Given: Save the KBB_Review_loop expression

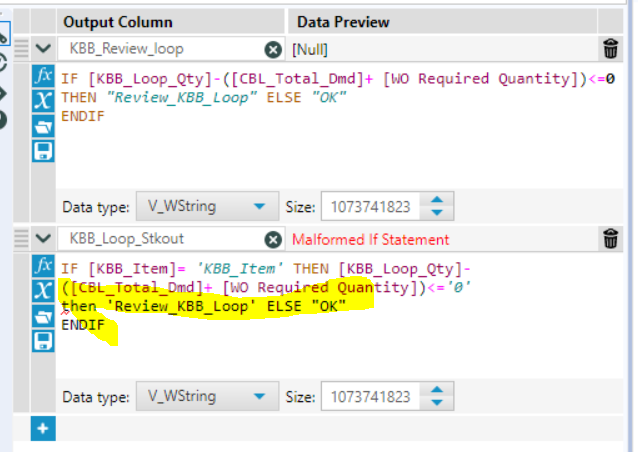Looking at the screenshot, I should (x=43, y=151).
